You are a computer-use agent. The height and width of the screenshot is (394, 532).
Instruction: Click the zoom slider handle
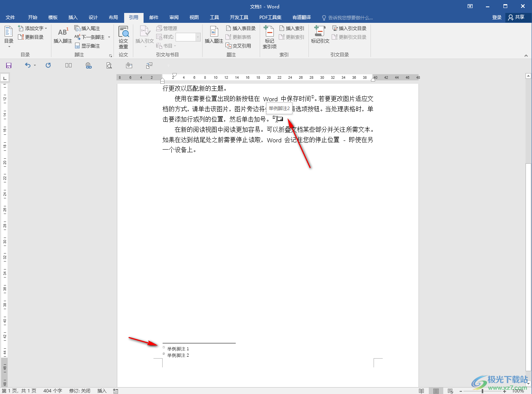click(482, 391)
